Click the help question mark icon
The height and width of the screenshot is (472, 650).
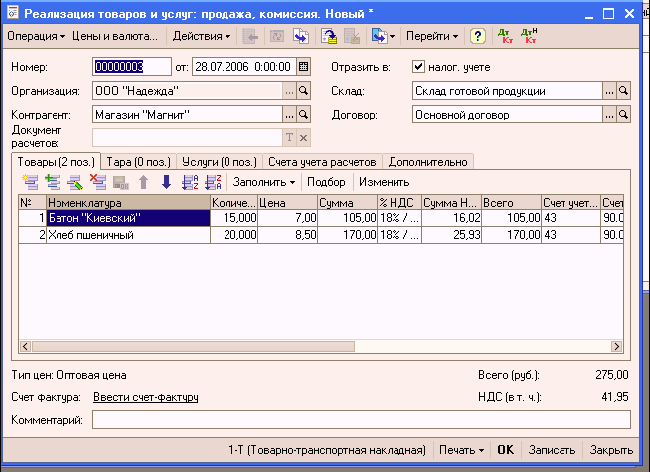pos(478,36)
